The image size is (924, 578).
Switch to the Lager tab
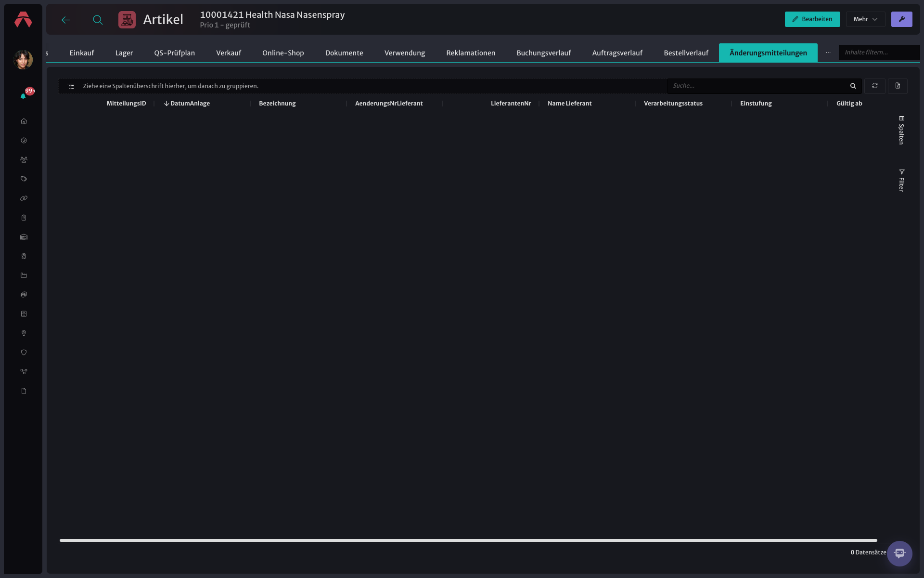pyautogui.click(x=124, y=53)
